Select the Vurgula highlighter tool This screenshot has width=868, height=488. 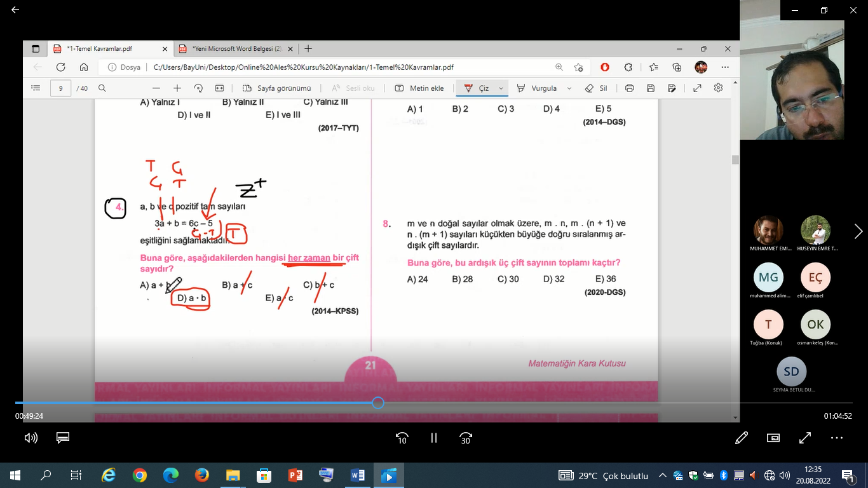click(537, 88)
